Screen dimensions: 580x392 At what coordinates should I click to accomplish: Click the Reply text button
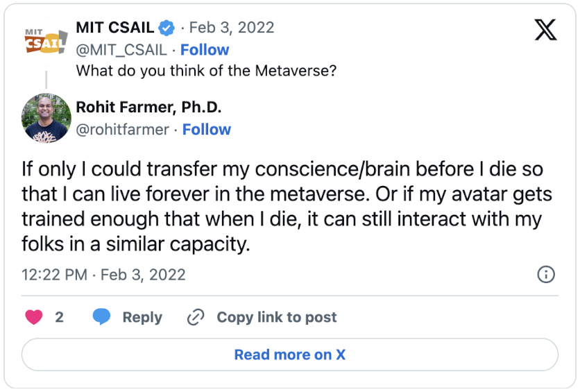pyautogui.click(x=142, y=317)
